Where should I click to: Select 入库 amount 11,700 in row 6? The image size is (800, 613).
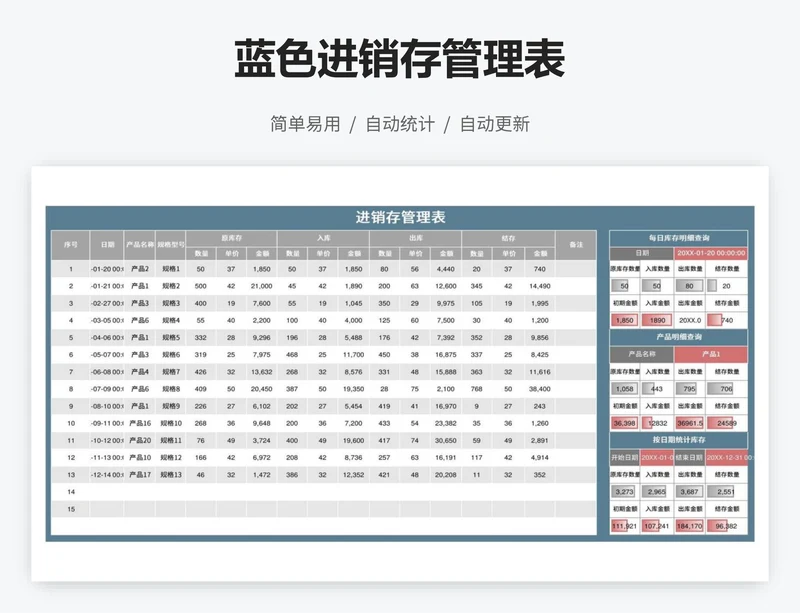(354, 355)
